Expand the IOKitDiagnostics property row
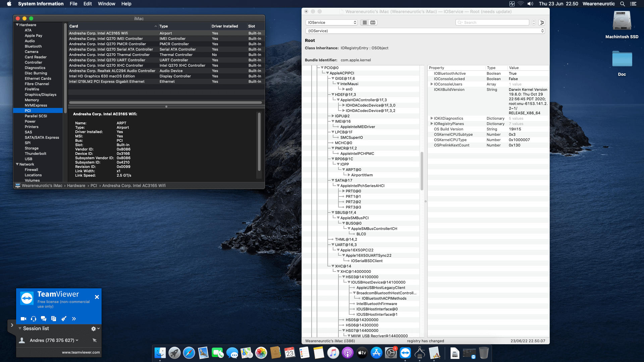644x362 pixels. coord(432,118)
